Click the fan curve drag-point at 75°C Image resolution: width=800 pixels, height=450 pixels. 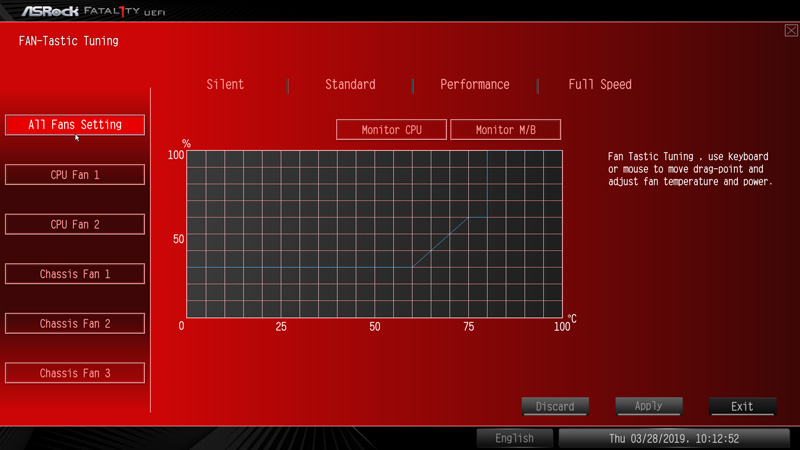[x=468, y=218]
